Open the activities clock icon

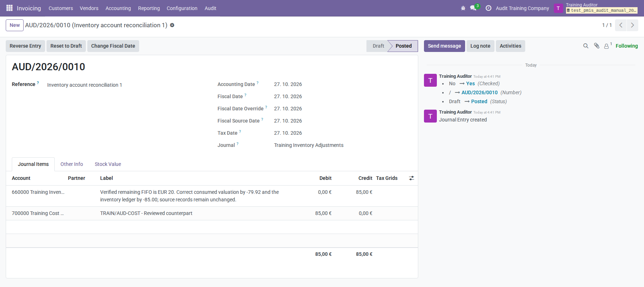488,8
